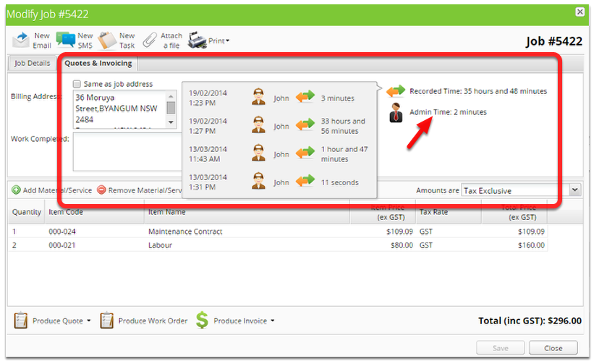Select the Maintenance Contract item row
The image size is (594, 364).
click(278, 231)
